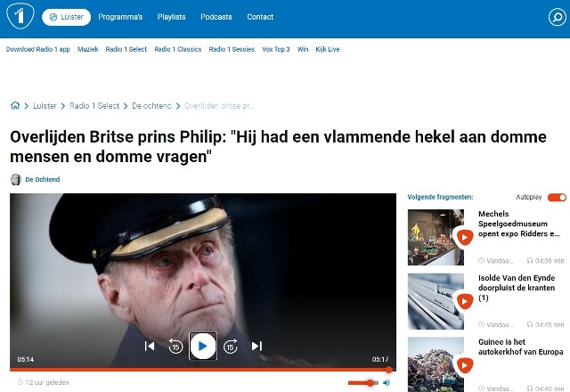The image size is (570, 392).
Task: Open the search magnifier icon
Action: click(557, 17)
